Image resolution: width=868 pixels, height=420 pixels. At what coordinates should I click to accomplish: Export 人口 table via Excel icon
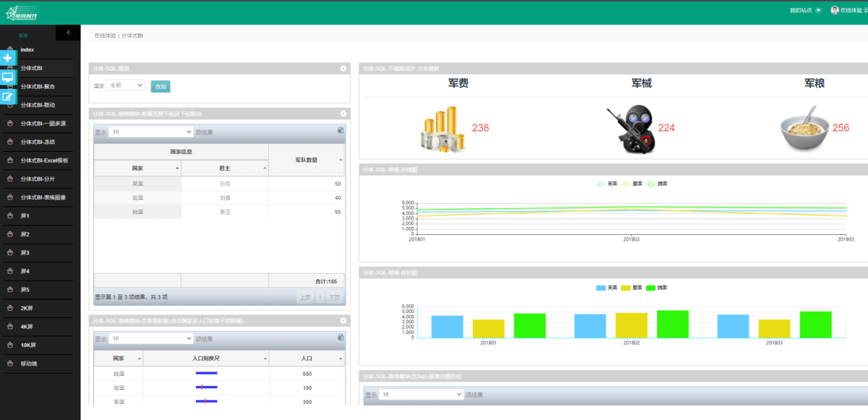click(341, 337)
